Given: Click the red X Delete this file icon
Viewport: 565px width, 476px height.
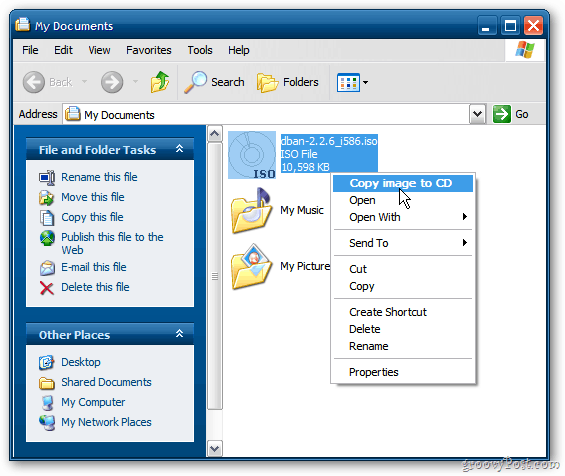Looking at the screenshot, I should pyautogui.click(x=47, y=288).
